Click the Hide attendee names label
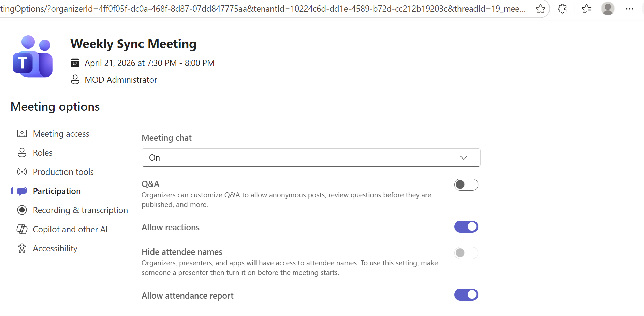The height and width of the screenshot is (316, 644). pos(182,252)
